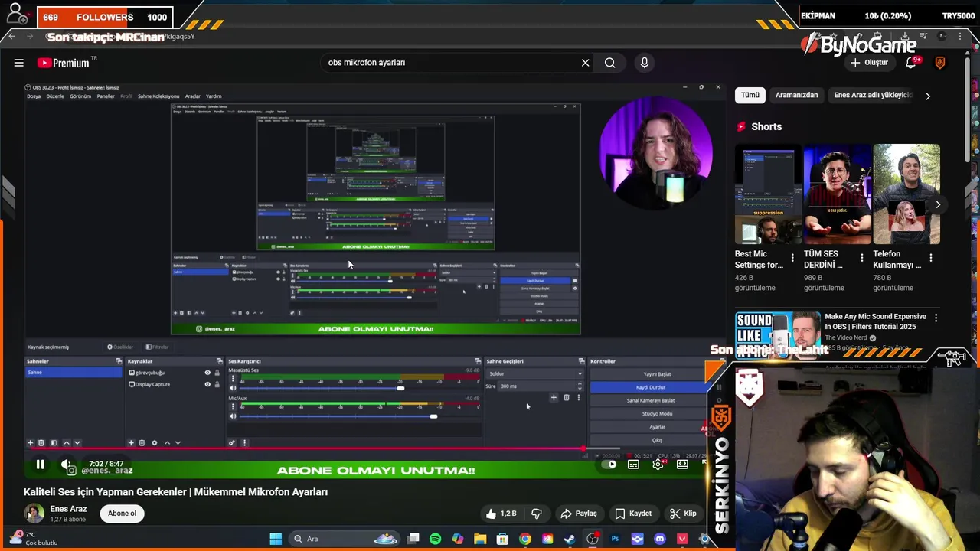The image size is (980, 551).
Task: Share the video via Paylaş
Action: [x=578, y=514]
